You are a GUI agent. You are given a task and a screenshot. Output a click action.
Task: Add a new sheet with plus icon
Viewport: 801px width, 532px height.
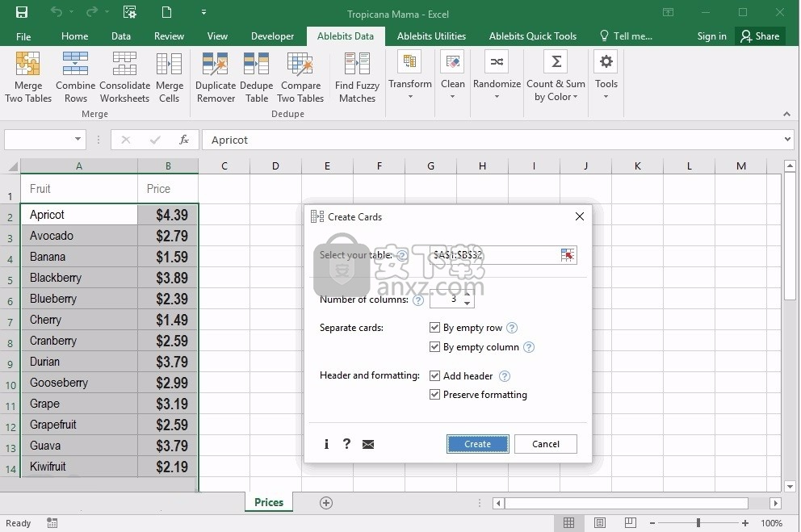tap(326, 503)
